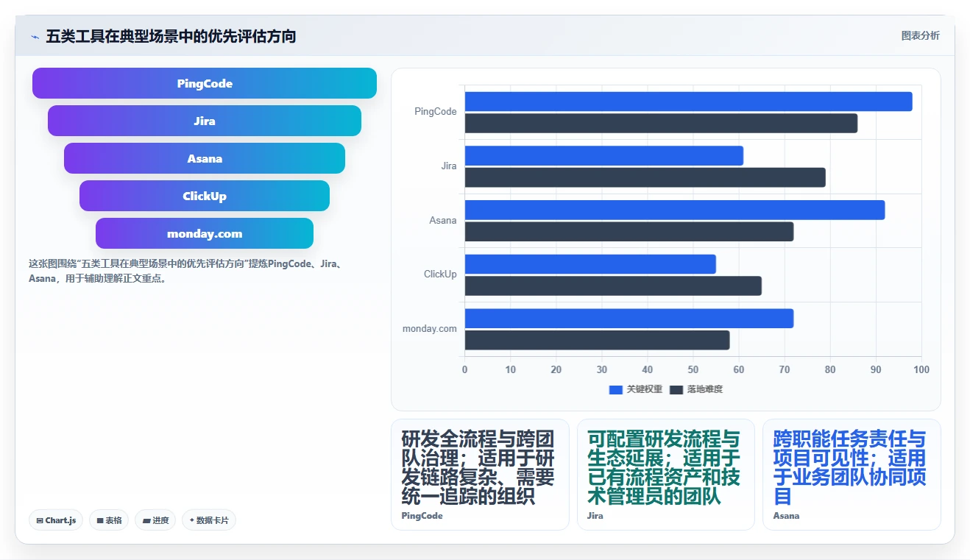The height and width of the screenshot is (560, 970).
Task: Click the x-axis value 100
Action: click(x=921, y=369)
